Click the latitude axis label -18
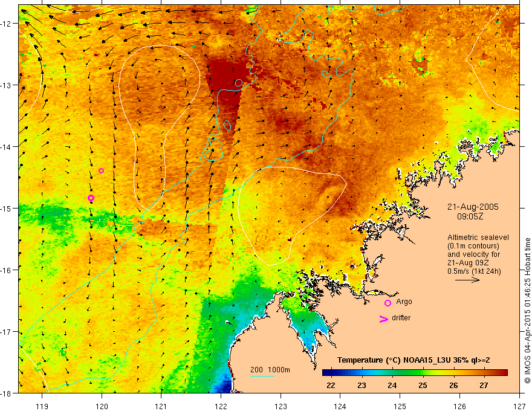 tap(6, 393)
